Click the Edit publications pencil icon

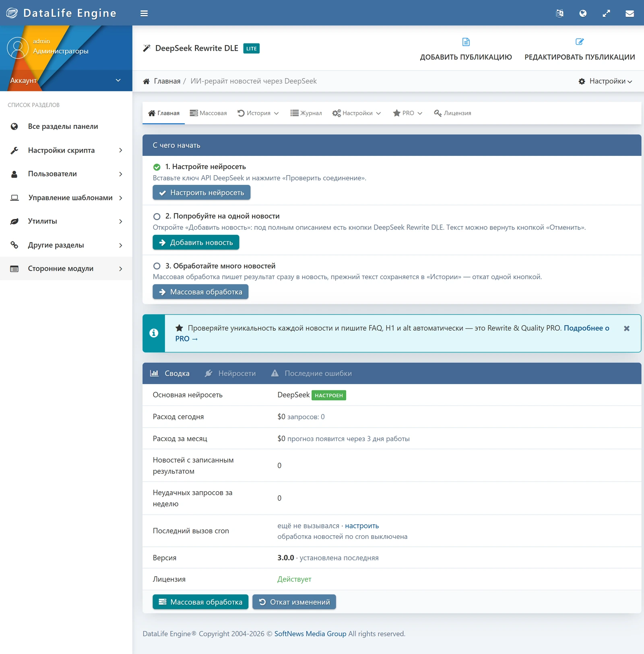coord(580,42)
